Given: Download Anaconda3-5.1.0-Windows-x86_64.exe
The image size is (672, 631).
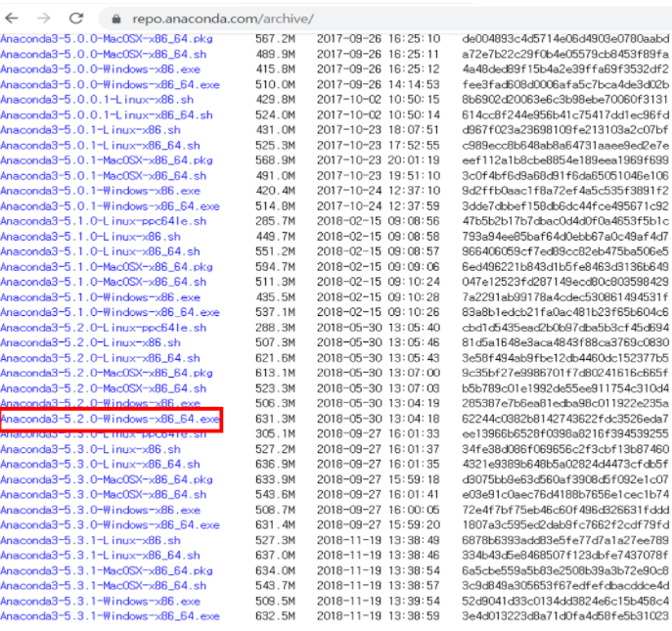Looking at the screenshot, I should click(x=110, y=313).
